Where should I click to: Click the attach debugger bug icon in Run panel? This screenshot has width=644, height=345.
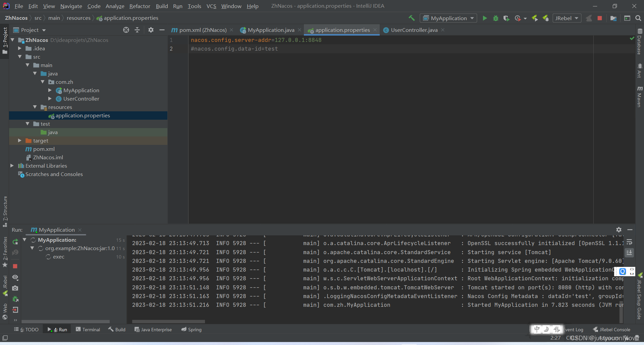click(x=15, y=299)
